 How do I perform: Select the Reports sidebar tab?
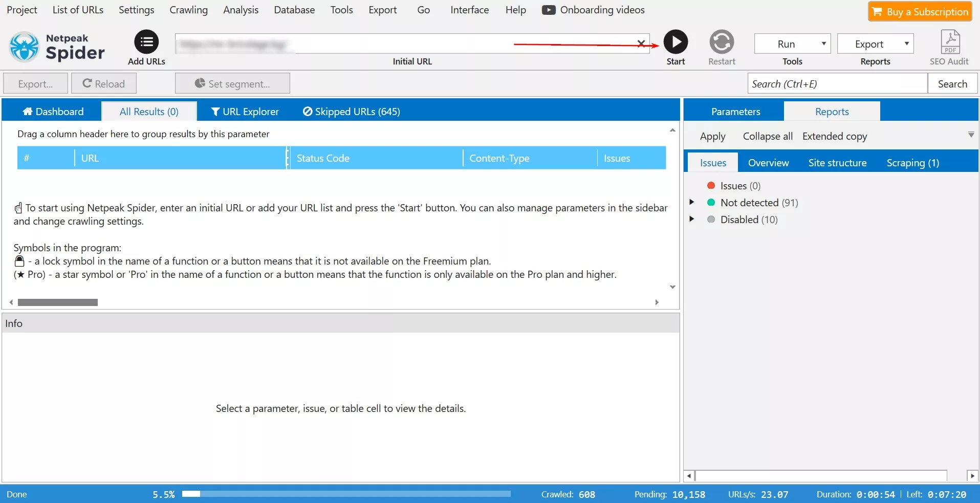tap(832, 112)
